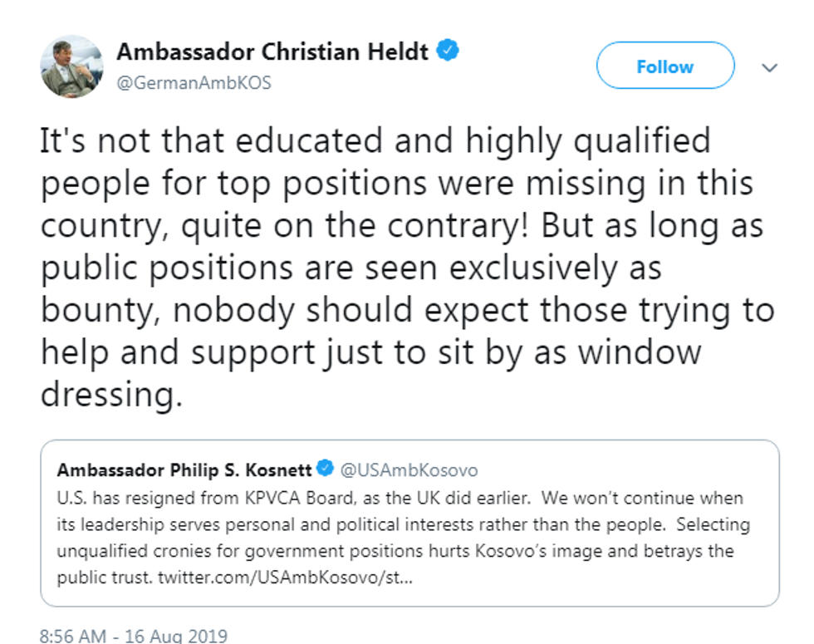Open the Ambassador Christian Heldt profile name
814x644 pixels.
(272, 52)
